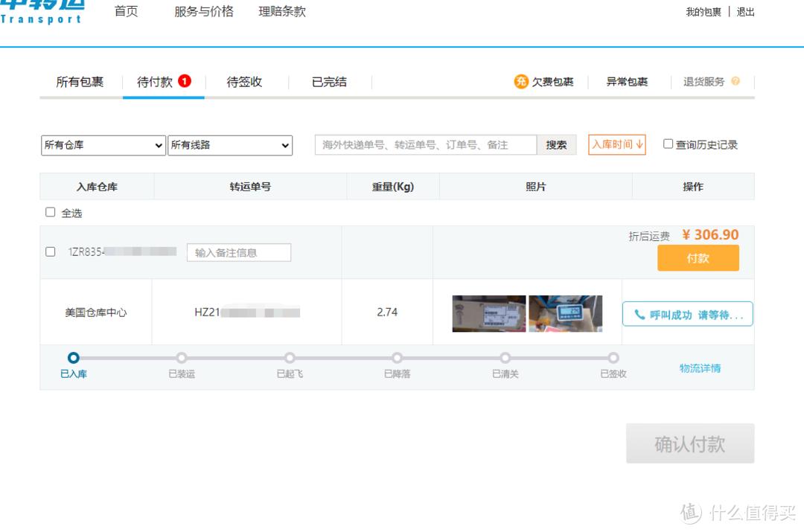Image resolution: width=804 pixels, height=532 pixels.
Task: Click the 已起飞 marker on the shipping progress bar
Action: pyautogui.click(x=290, y=358)
